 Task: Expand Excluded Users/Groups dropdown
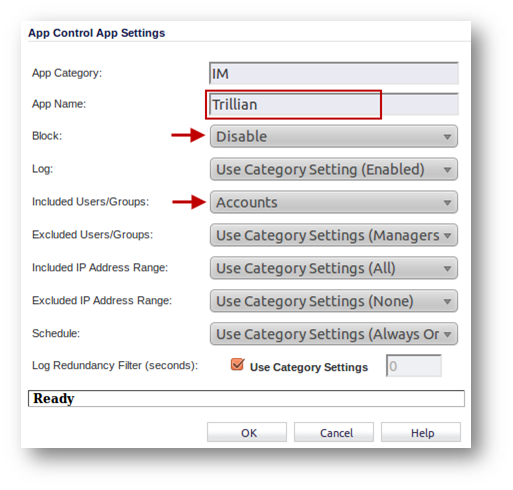pos(334,235)
